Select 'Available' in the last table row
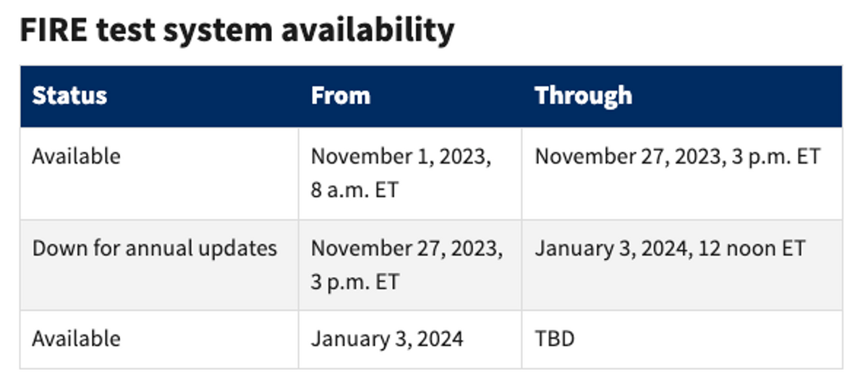This screenshot has width=868, height=391. point(76,339)
